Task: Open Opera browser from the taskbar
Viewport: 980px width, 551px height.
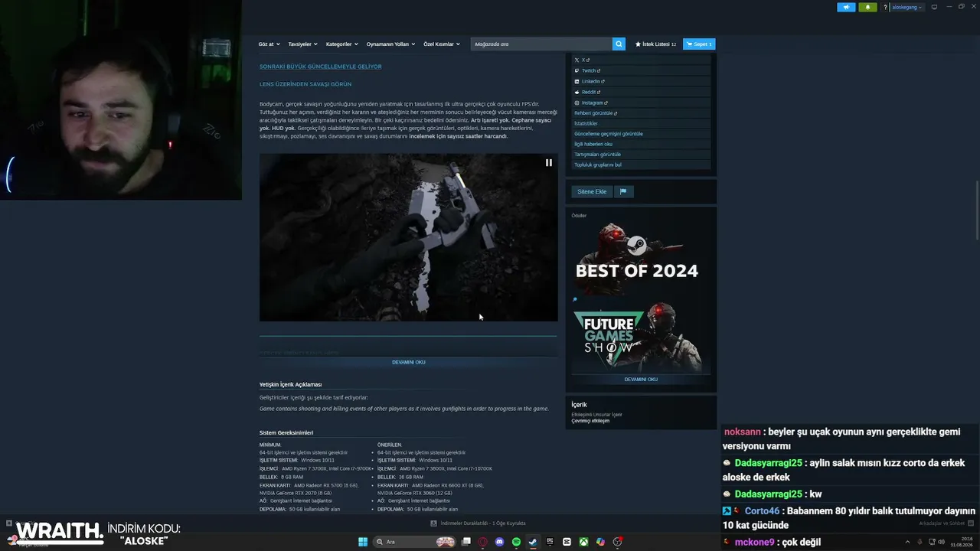Action: 483,542
